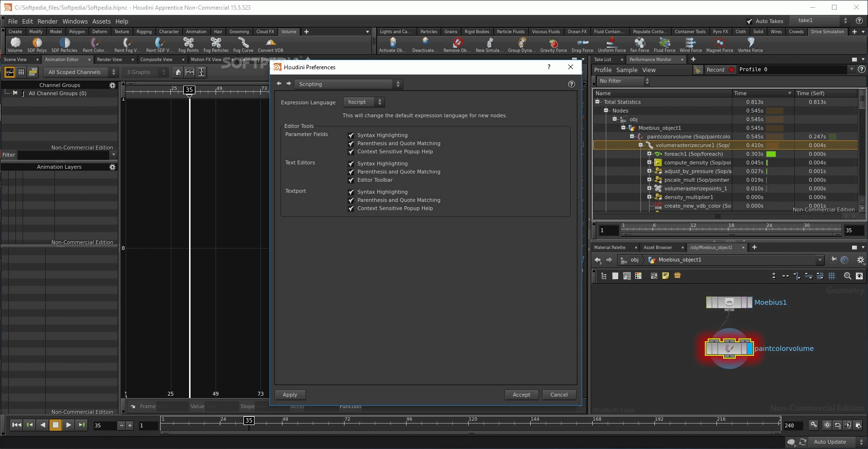868x449 pixels.
Task: Collapse the Total Statistics tree row
Action: tap(598, 102)
